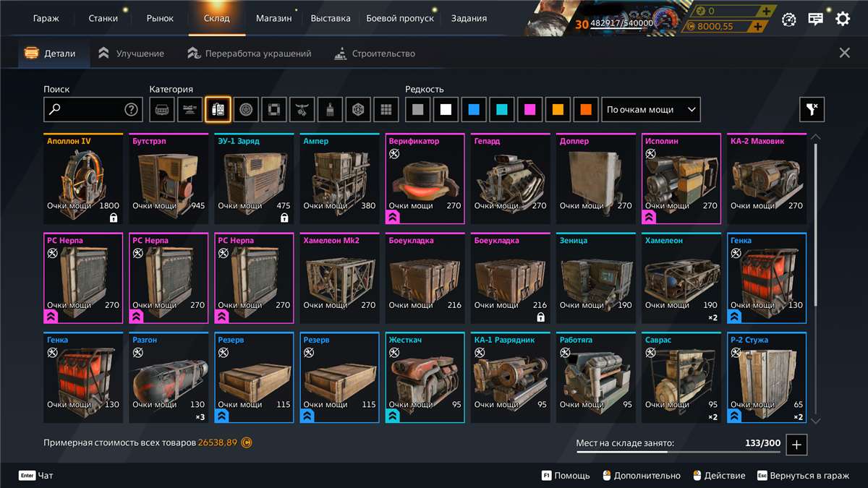
Task: Click the reset filters funnel icon
Action: point(812,110)
